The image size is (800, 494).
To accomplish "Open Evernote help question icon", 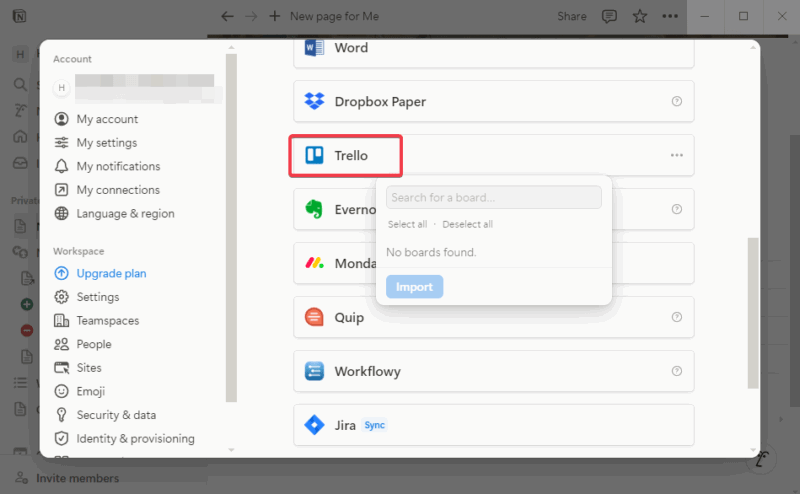I will [677, 209].
